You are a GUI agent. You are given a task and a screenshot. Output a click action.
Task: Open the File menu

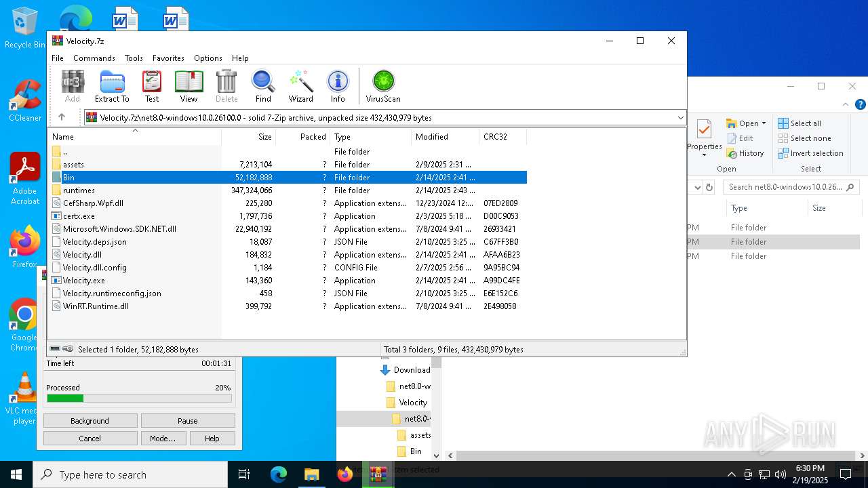[58, 58]
